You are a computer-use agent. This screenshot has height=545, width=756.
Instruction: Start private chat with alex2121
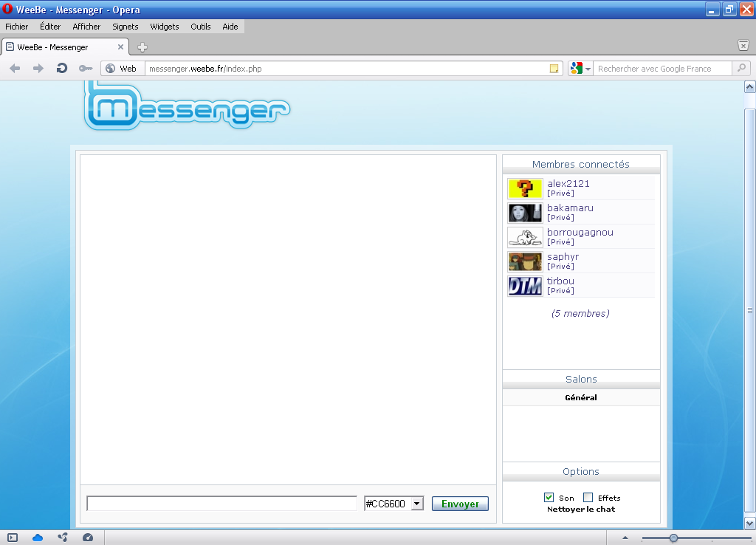560,193
